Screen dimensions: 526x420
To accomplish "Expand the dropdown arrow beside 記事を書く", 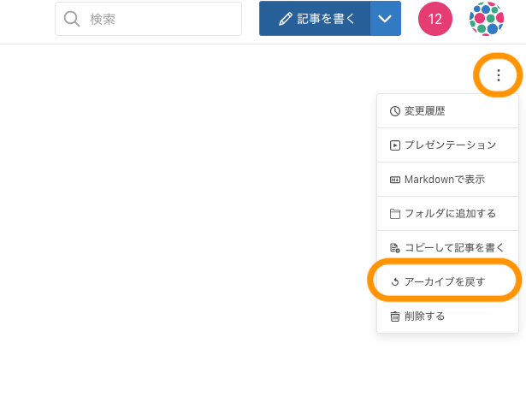I will [386, 19].
